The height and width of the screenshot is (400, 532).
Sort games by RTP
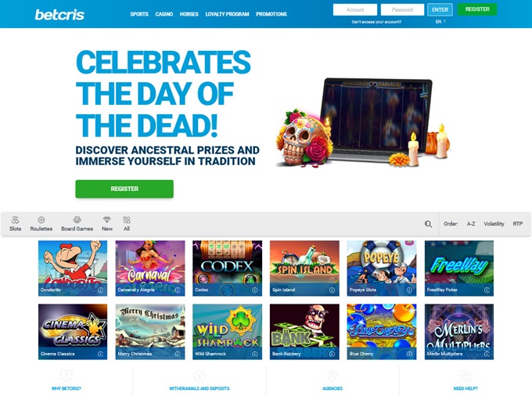coord(517,224)
